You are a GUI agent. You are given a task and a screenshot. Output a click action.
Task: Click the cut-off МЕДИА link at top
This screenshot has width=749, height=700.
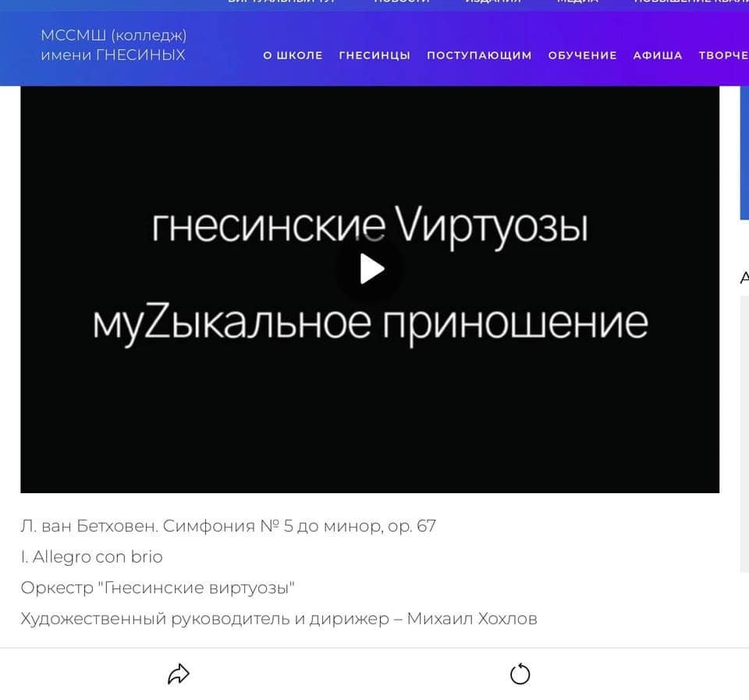coord(577,2)
